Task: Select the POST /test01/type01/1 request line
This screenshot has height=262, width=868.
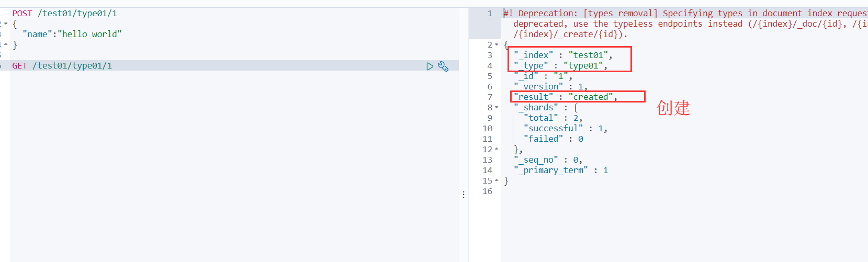Action: coord(65,14)
